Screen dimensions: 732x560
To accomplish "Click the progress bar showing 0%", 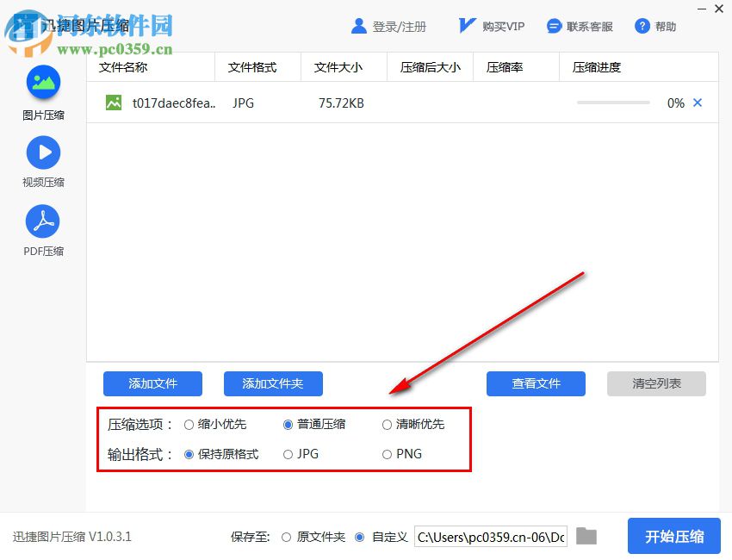I will click(x=612, y=102).
